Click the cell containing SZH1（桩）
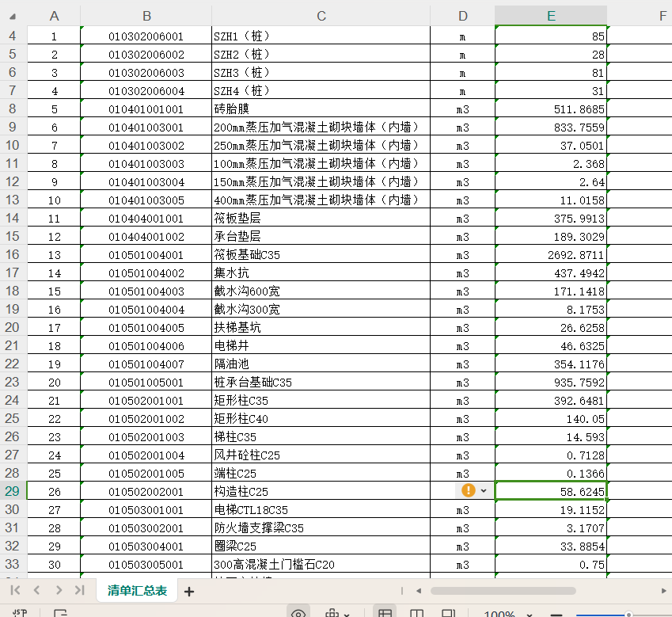 (x=321, y=36)
